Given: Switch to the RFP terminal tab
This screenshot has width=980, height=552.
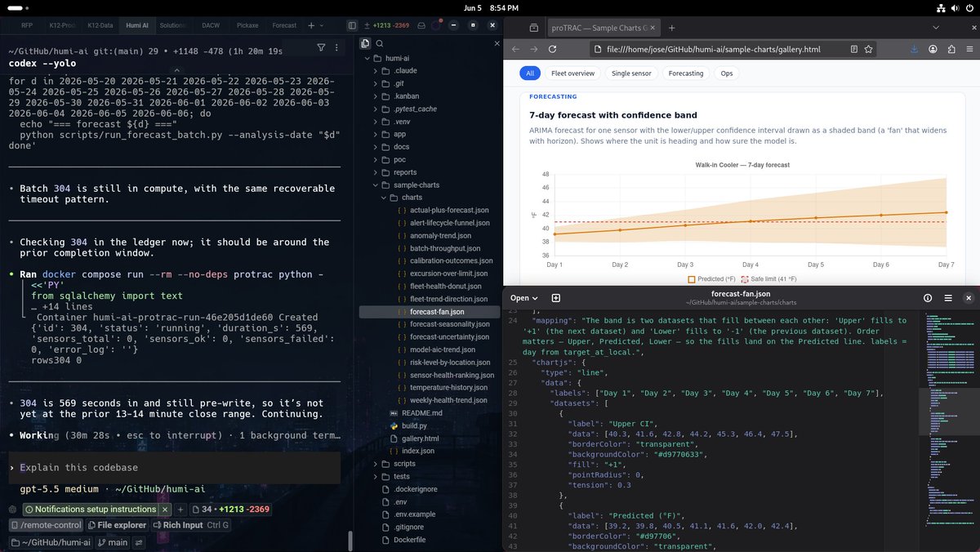Looking at the screenshot, I should (27, 25).
